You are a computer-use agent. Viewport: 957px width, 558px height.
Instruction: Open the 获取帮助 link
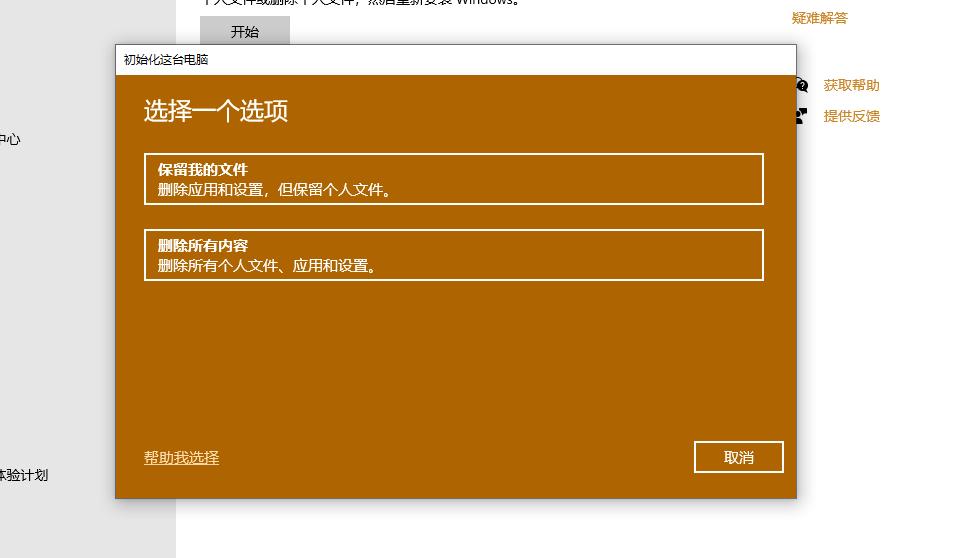(851, 85)
